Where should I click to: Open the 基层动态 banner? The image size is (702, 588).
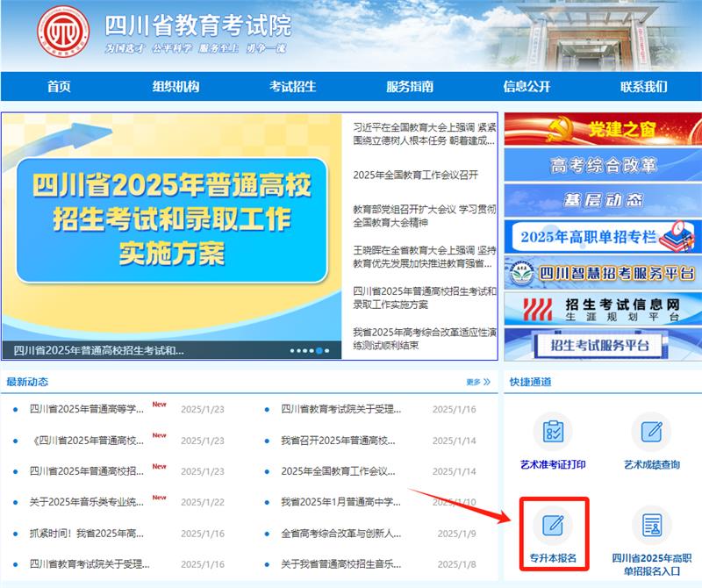pos(603,200)
